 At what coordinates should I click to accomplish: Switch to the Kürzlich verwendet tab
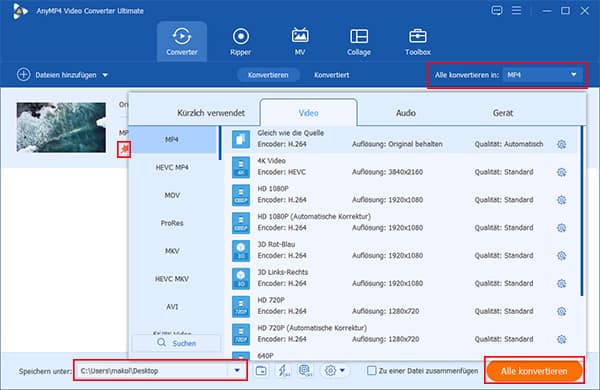[211, 113]
